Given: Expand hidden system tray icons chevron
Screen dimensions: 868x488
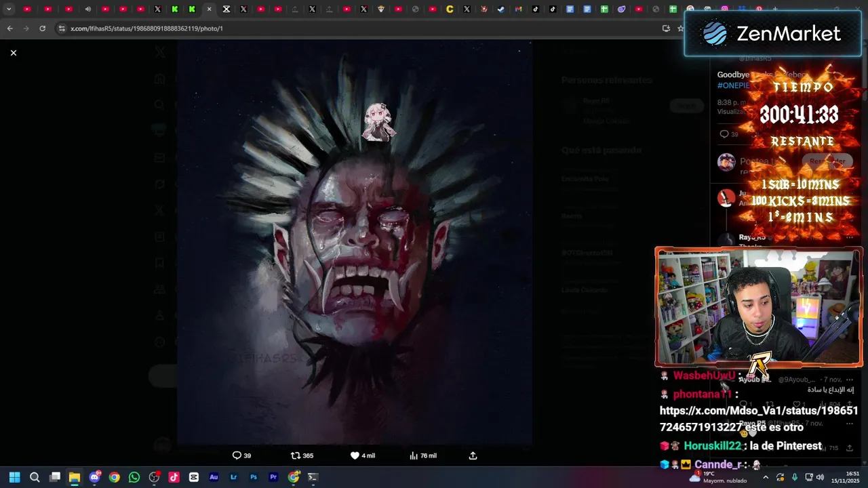Looking at the screenshot, I should point(766,477).
